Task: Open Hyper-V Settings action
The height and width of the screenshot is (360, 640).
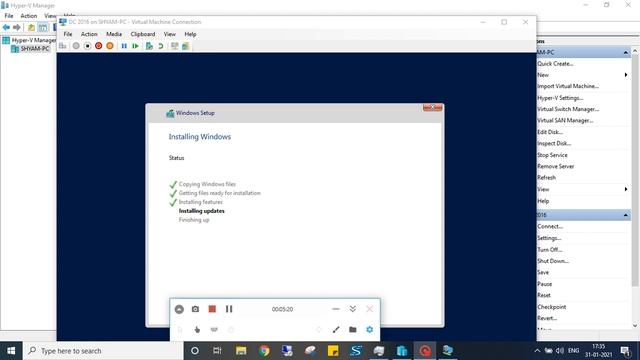Action: pyautogui.click(x=560, y=98)
